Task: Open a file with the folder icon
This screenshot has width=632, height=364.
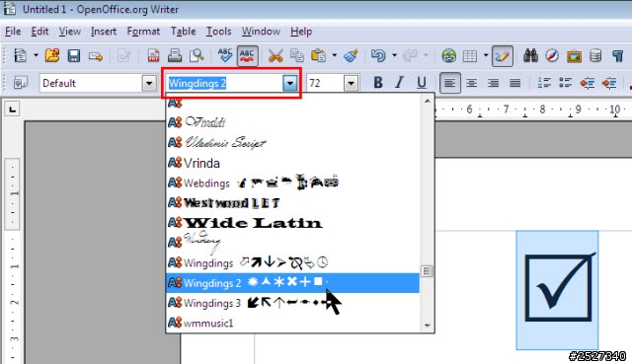Action: click(x=52, y=55)
